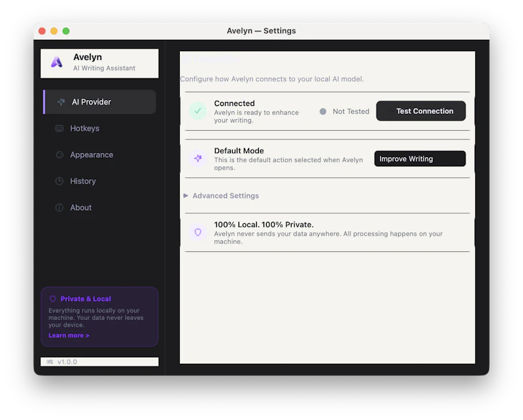This screenshot has height=420, width=523.
Task: Click the icon beside version v1.0.0
Action: pyautogui.click(x=50, y=362)
